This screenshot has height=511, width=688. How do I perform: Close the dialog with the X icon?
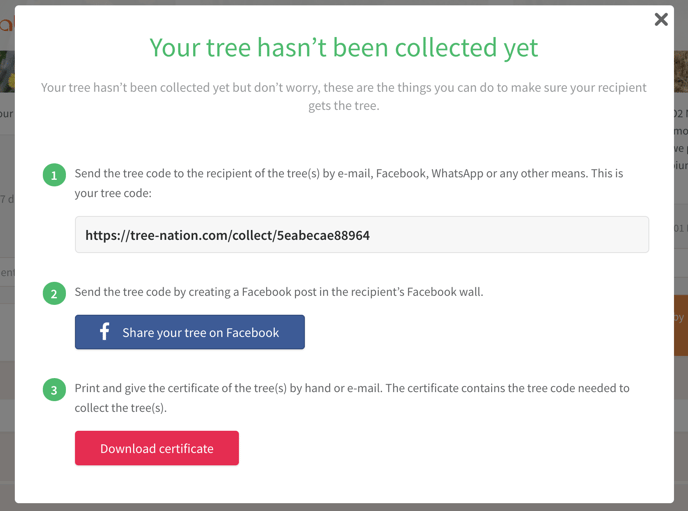(x=661, y=19)
